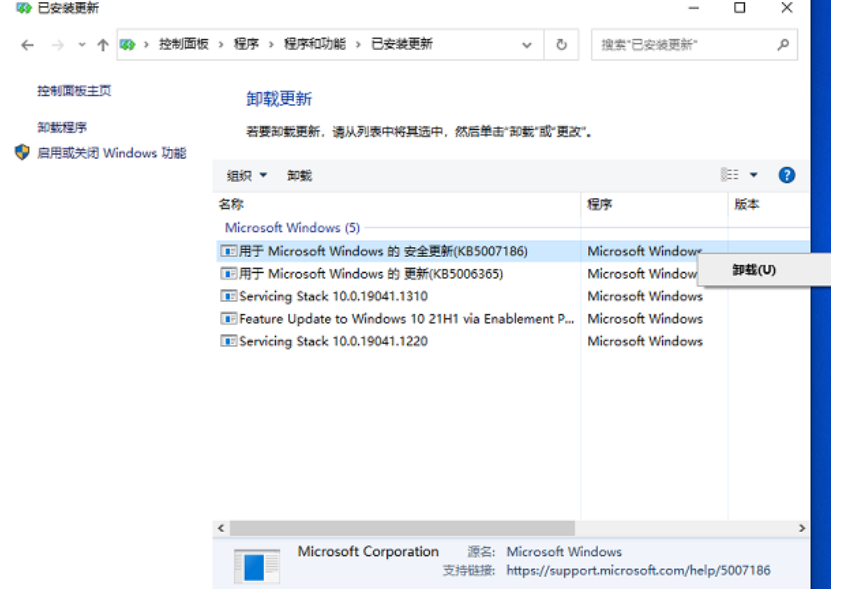
Task: Open the previous locations dropdown in address bar
Action: tap(527, 44)
